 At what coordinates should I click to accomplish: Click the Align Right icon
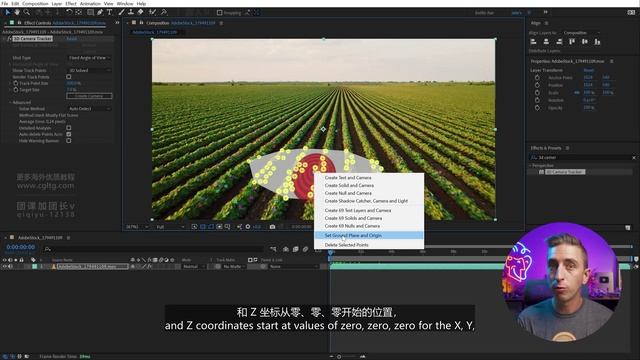click(559, 42)
